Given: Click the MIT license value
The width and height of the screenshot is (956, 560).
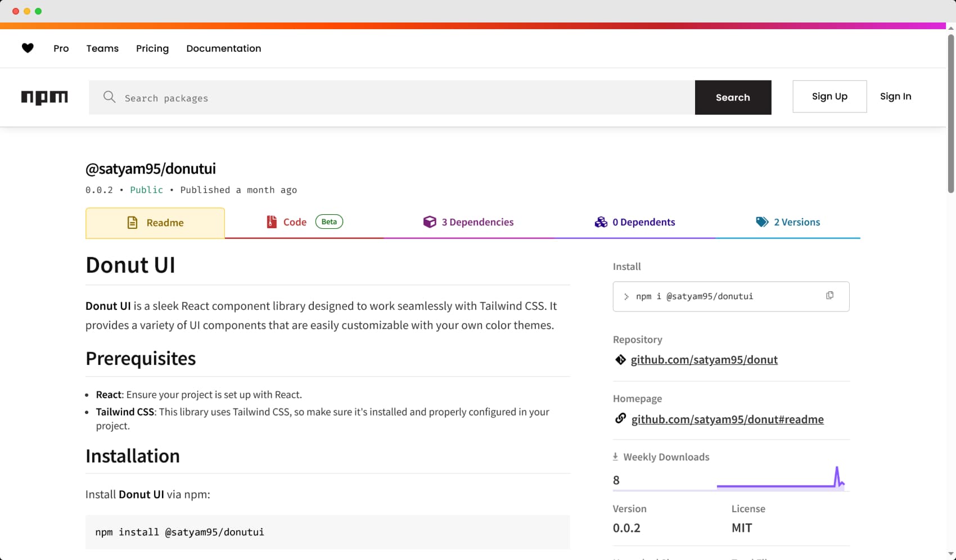Looking at the screenshot, I should 742,528.
